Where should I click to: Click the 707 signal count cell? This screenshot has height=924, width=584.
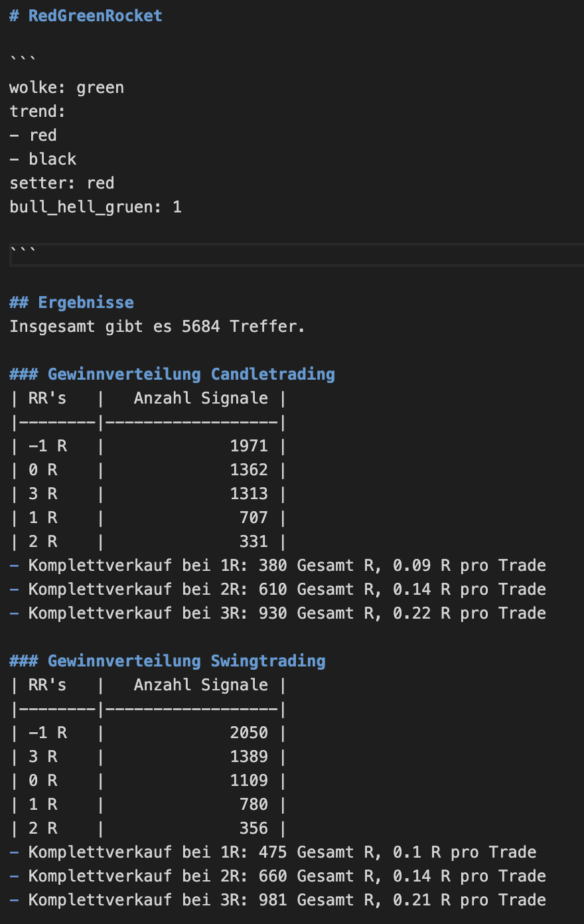254,518
